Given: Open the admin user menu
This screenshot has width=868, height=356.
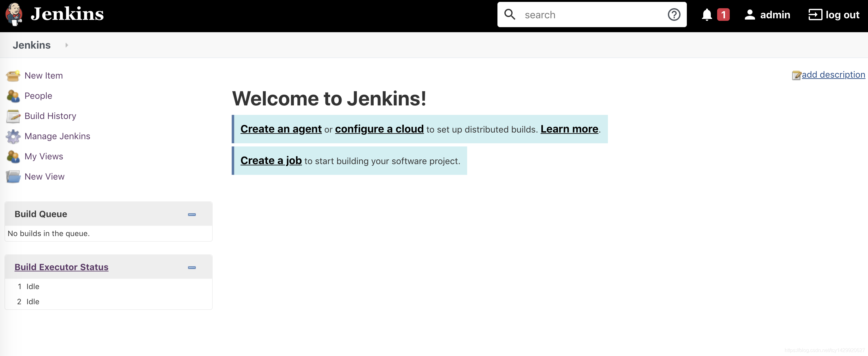Looking at the screenshot, I should point(767,15).
